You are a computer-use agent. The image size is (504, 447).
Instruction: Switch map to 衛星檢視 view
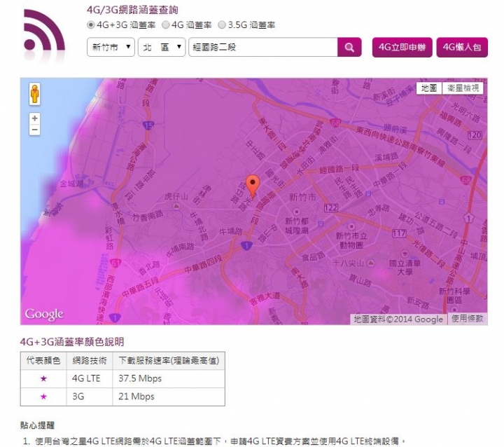tap(463, 88)
